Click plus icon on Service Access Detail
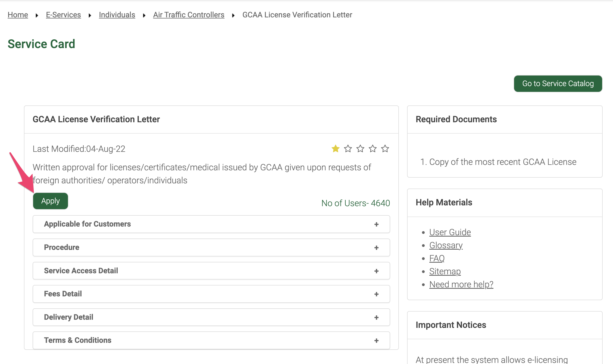This screenshot has width=613, height=364. (x=376, y=271)
